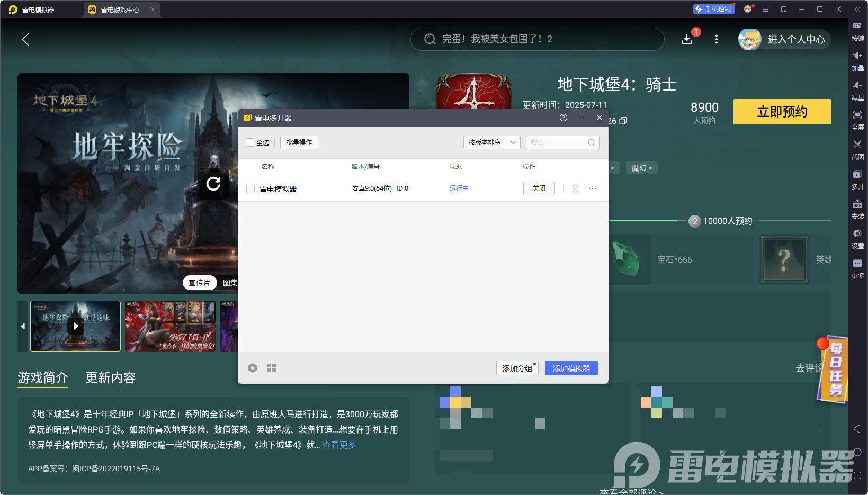Click the download manager icon
The width and height of the screenshot is (868, 495).
687,39
